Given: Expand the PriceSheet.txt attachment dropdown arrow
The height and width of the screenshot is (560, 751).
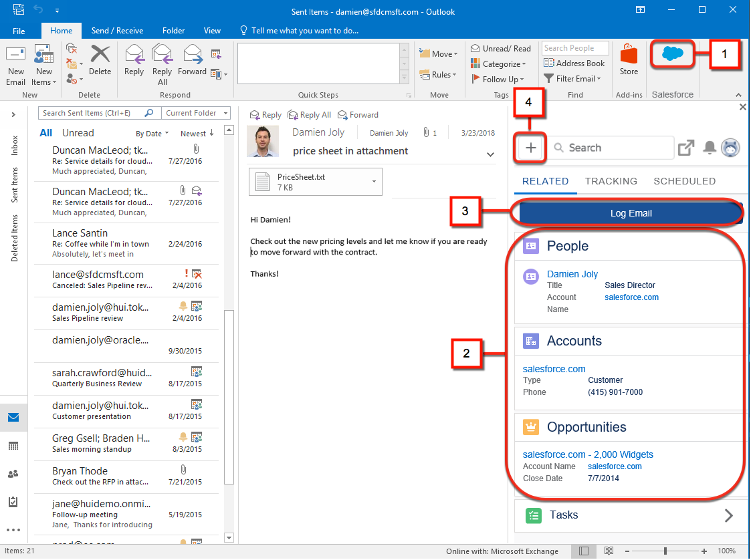Looking at the screenshot, I should (x=373, y=182).
